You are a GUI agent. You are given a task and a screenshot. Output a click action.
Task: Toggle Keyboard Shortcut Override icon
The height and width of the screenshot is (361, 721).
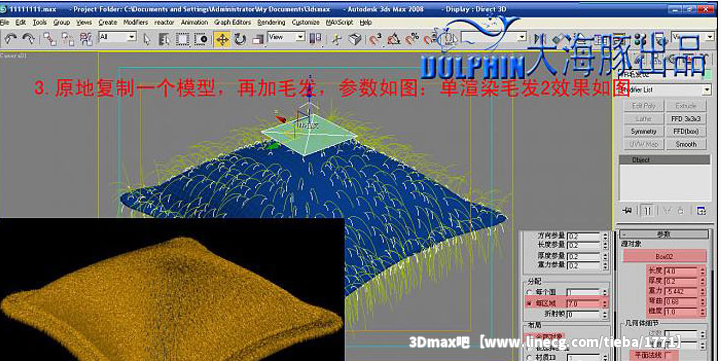[x=355, y=40]
